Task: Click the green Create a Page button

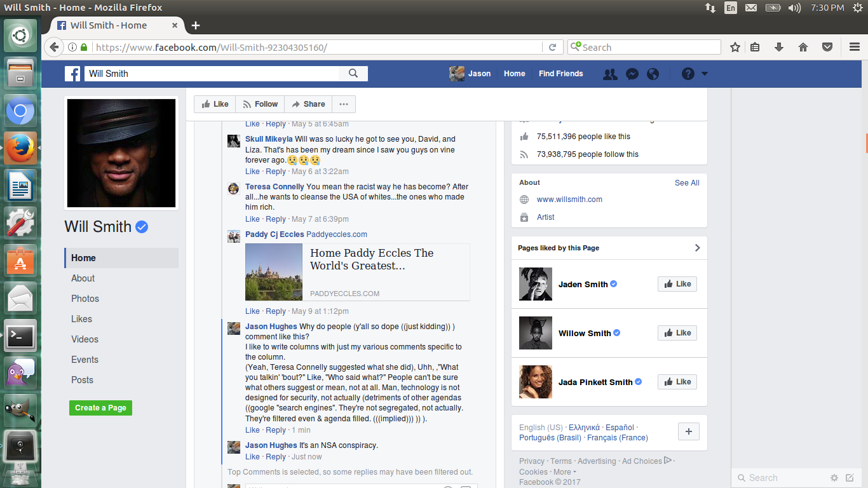Action: 100,408
